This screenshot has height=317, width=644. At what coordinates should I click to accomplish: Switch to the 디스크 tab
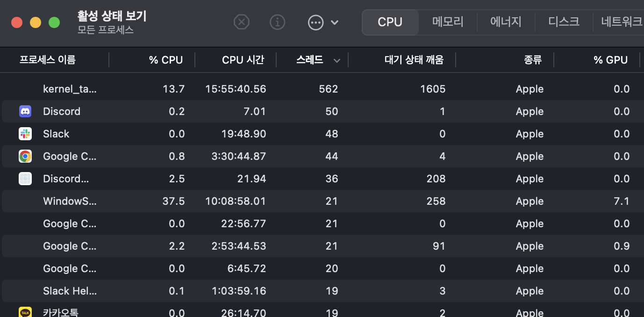click(x=564, y=22)
